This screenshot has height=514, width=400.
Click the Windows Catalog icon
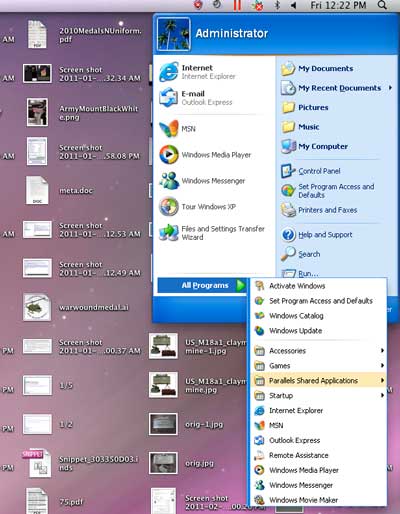(259, 316)
